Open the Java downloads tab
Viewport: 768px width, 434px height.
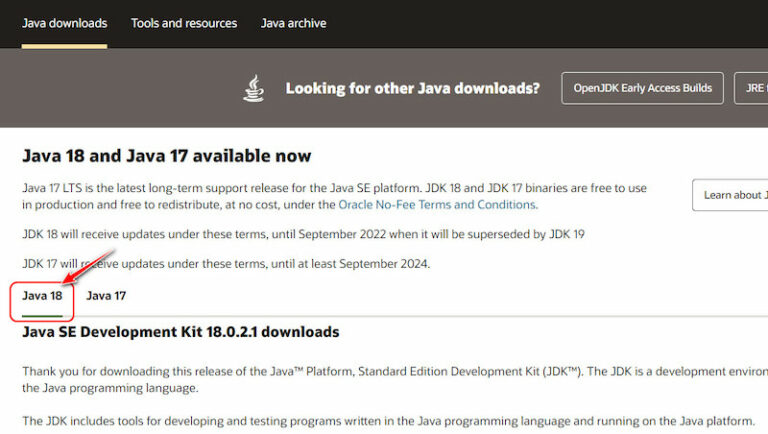pos(64,23)
